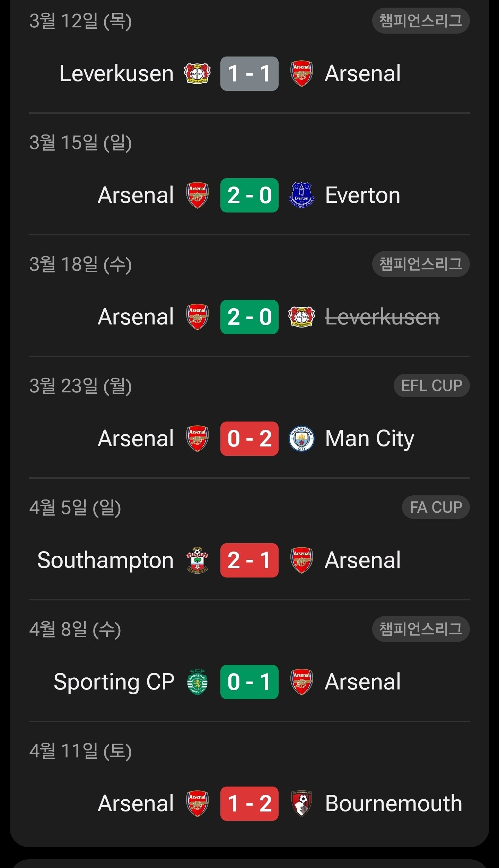Screen dimensions: 499x868
Task: Open the Bournemouth team name
Action: (x=393, y=804)
